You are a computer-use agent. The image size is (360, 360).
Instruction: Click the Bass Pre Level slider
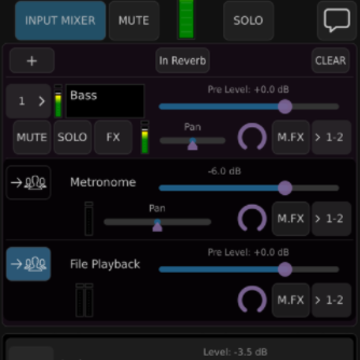coord(249,107)
